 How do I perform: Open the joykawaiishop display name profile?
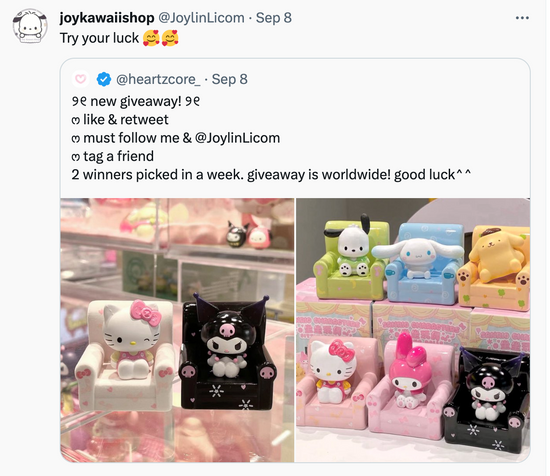[107, 18]
